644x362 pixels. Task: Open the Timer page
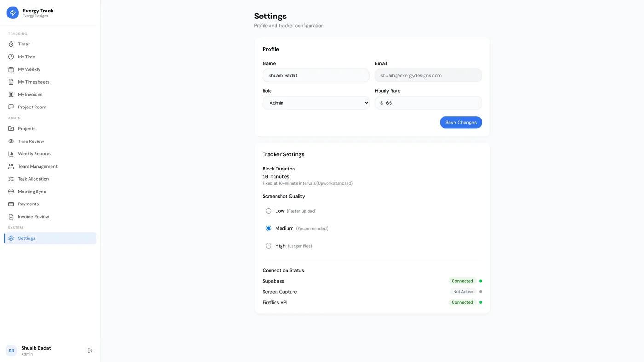[x=50, y=44]
